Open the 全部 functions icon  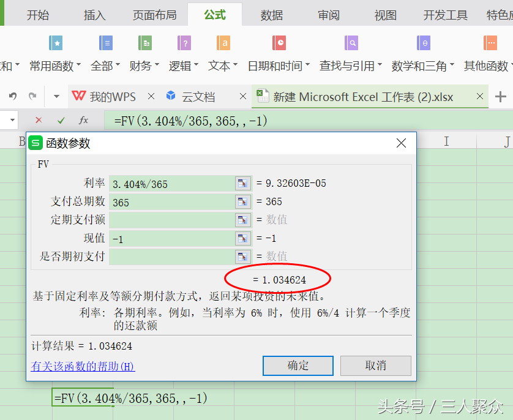click(x=106, y=43)
